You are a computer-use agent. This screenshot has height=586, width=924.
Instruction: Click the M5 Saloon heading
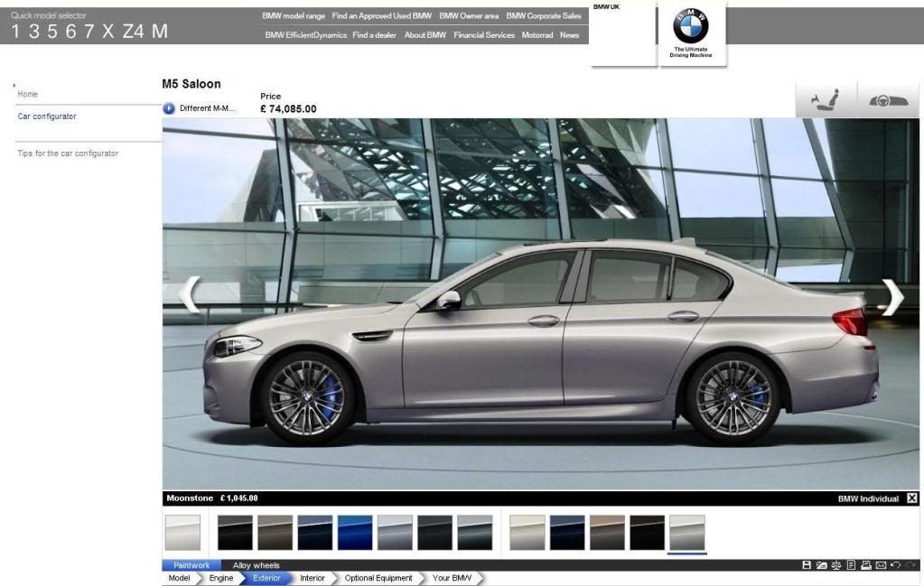click(191, 84)
